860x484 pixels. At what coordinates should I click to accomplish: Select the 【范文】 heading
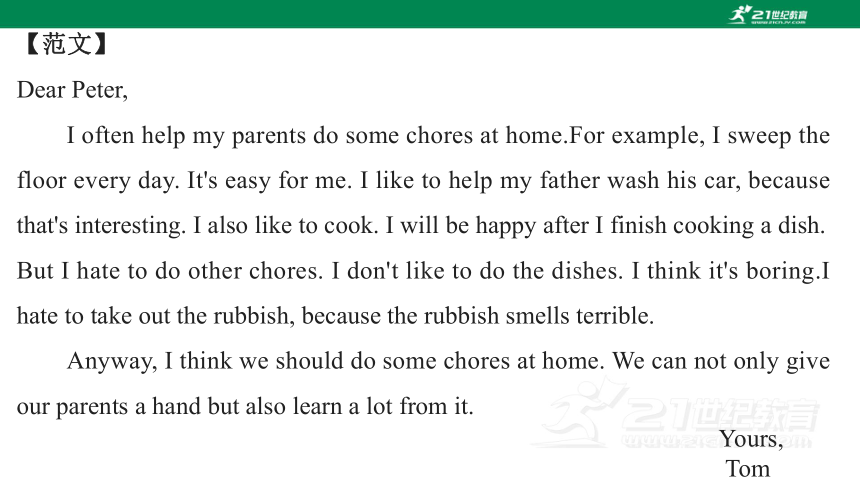66,44
